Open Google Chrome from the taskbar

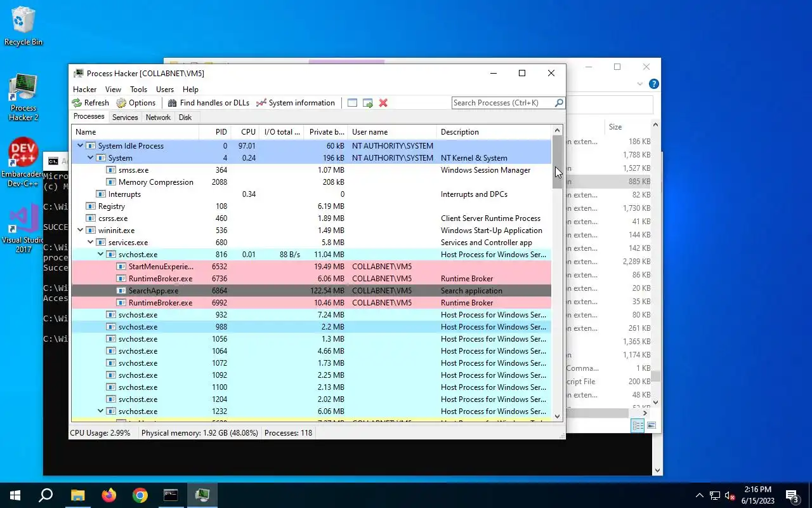(140, 495)
